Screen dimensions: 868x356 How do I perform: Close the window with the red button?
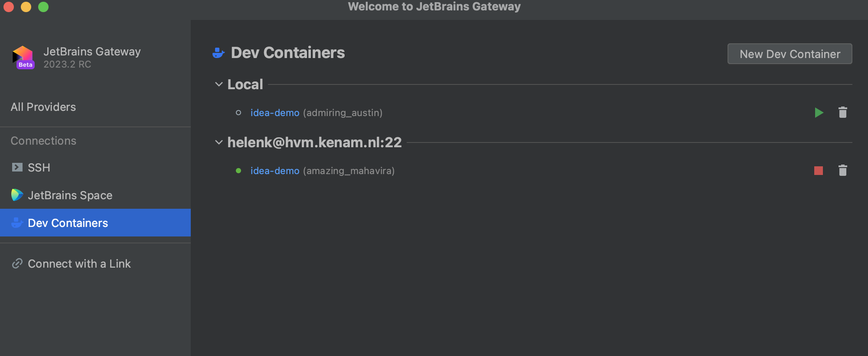[x=9, y=6]
